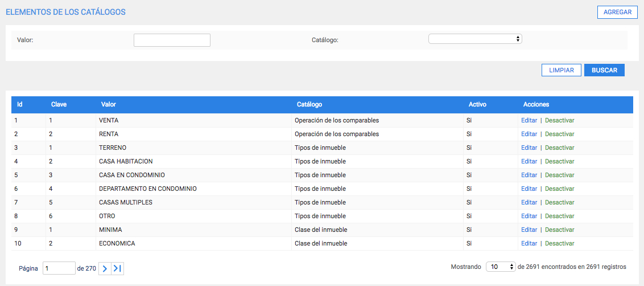The height and width of the screenshot is (286, 644).
Task: Click the LIMPIAR button
Action: [562, 70]
